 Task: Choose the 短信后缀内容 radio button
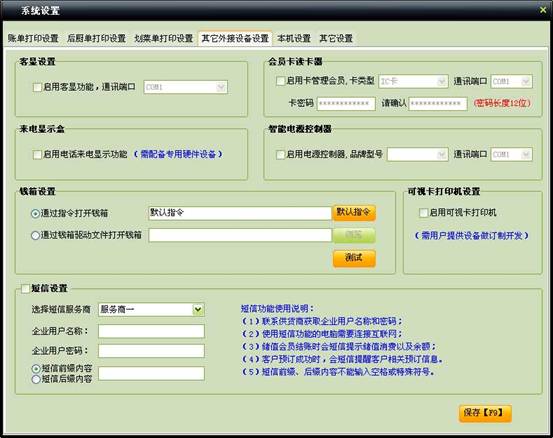point(36,379)
